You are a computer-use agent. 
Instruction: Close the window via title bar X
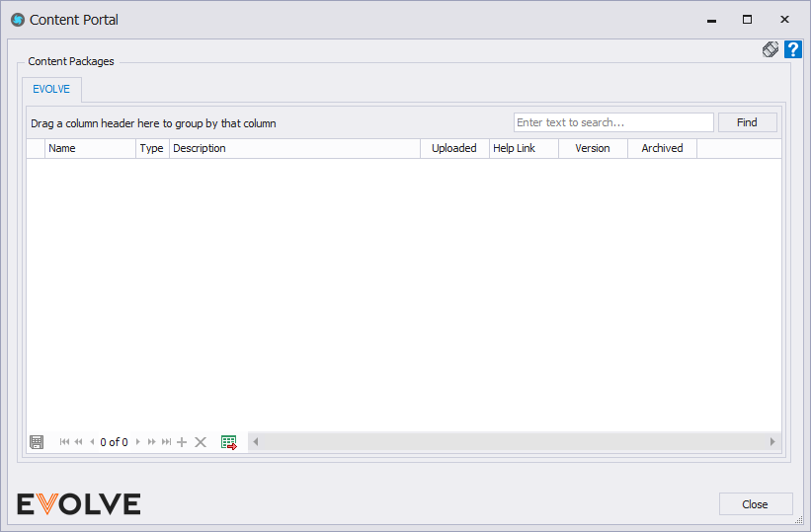784,20
